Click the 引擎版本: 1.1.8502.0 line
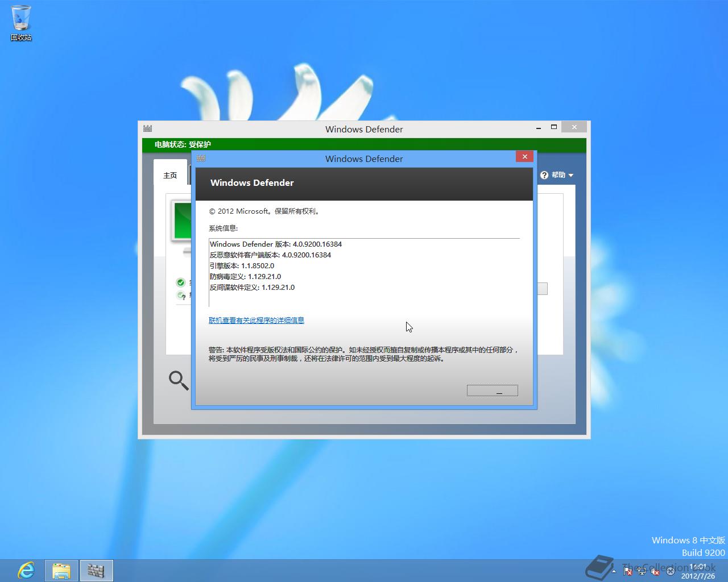Viewport: 728px width, 582px height. point(242,265)
